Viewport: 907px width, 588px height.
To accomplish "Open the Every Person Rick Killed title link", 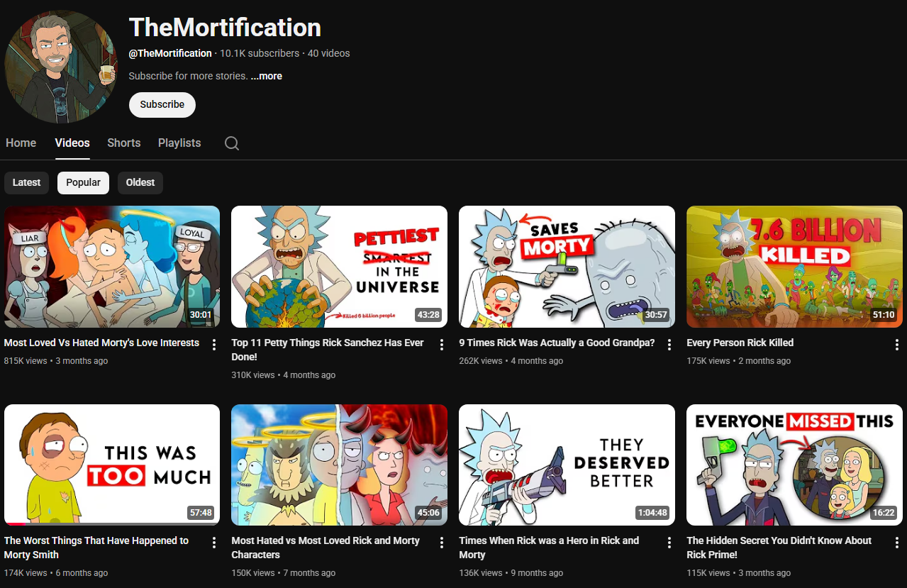I will 740,343.
